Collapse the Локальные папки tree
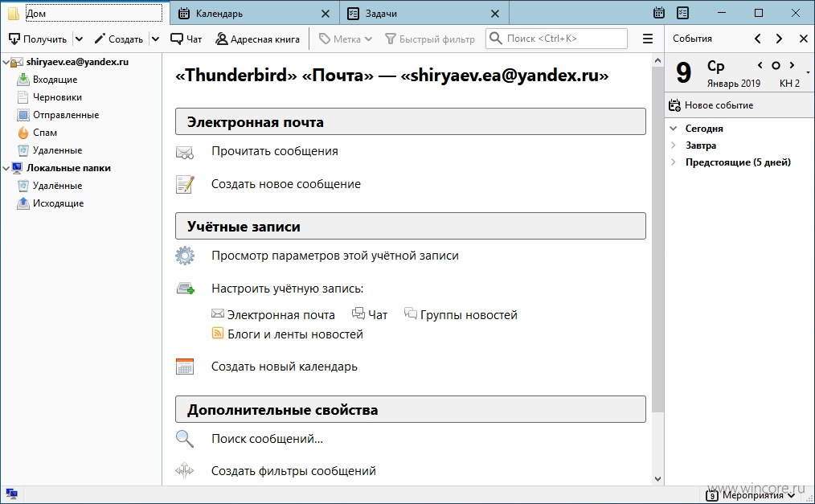Screen dimensions: 815x504 coord(6,168)
